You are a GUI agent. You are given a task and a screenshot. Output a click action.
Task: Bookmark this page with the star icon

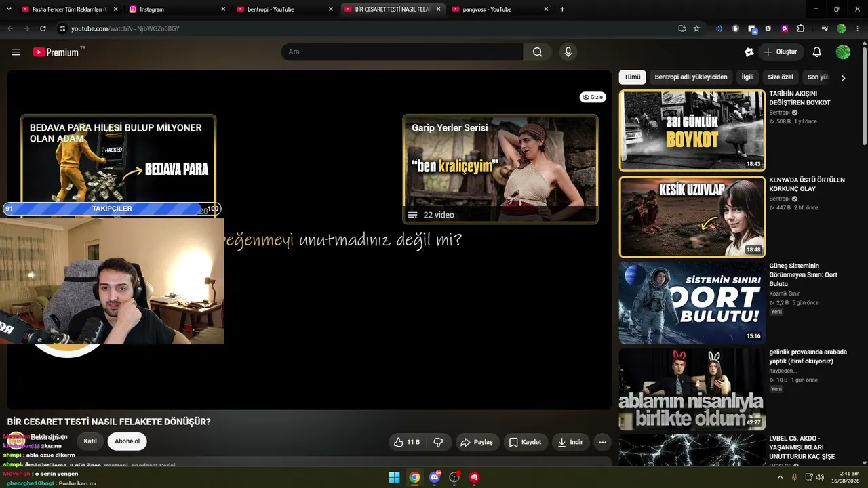[696, 28]
